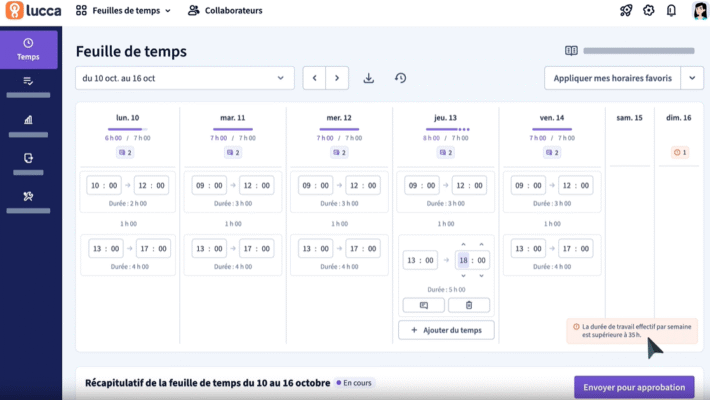Add a comment to jeu. 13 time entry
The height and width of the screenshot is (400, 710).
coord(424,305)
